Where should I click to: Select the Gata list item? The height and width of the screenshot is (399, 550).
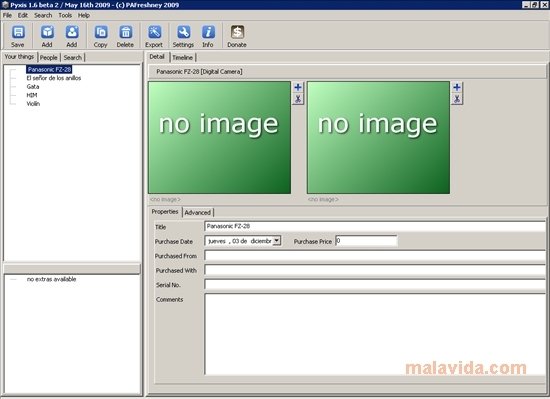33,87
